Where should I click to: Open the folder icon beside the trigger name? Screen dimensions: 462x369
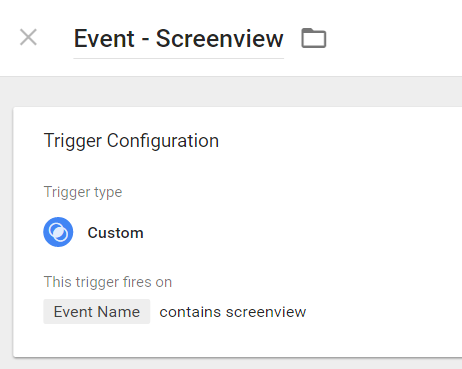[314, 38]
